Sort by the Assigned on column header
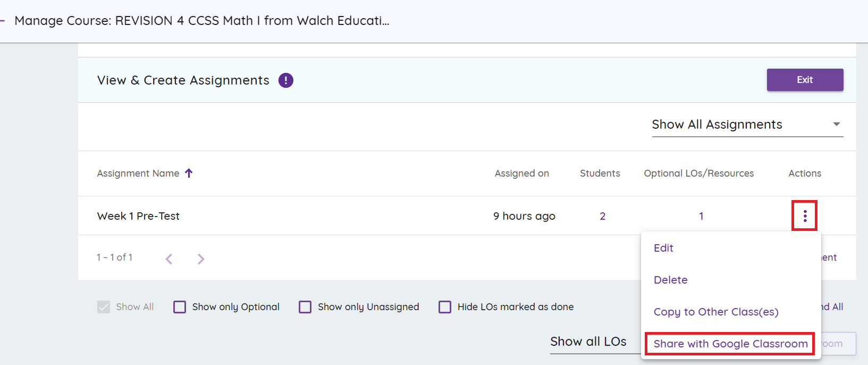The width and height of the screenshot is (868, 365). pos(521,173)
